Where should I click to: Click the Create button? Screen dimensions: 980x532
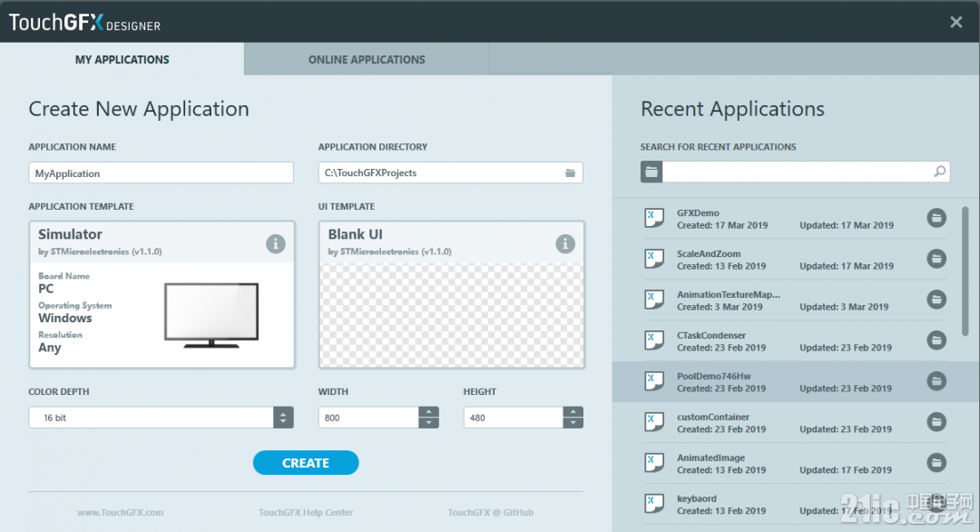(306, 463)
